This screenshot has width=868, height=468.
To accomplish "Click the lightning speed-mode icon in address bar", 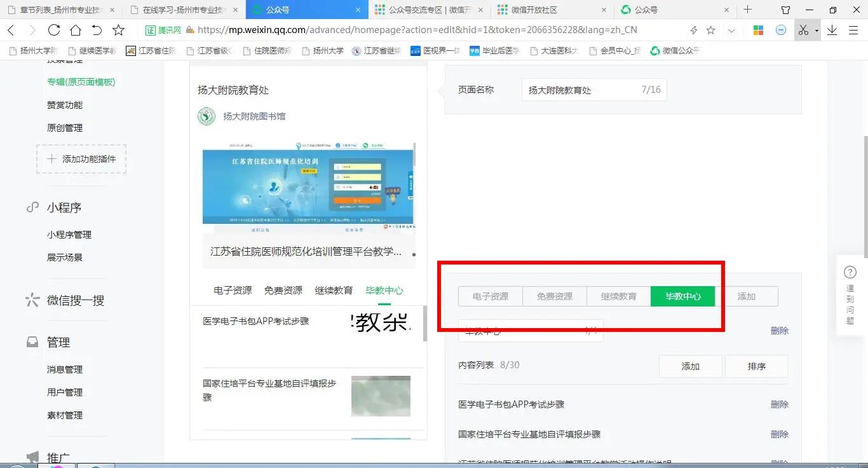I will click(694, 30).
